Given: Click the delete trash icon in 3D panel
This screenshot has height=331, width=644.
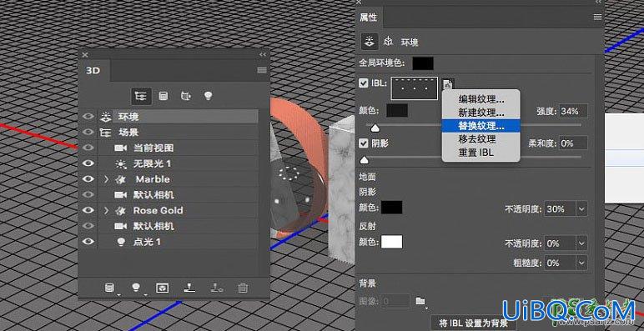Looking at the screenshot, I should click(243, 288).
